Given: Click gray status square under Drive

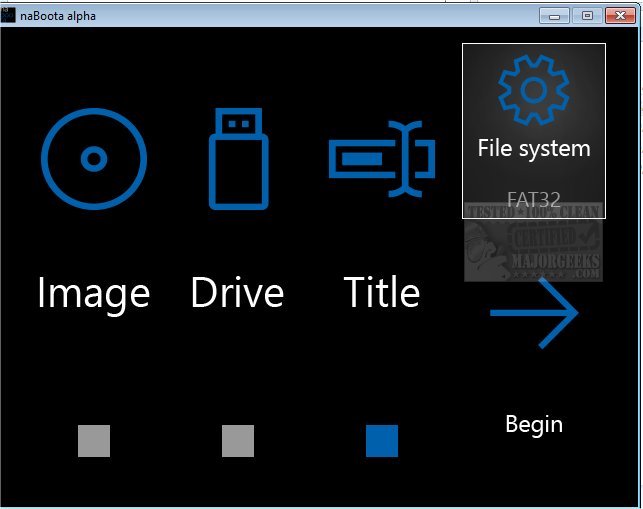Looking at the screenshot, I should point(238,441).
